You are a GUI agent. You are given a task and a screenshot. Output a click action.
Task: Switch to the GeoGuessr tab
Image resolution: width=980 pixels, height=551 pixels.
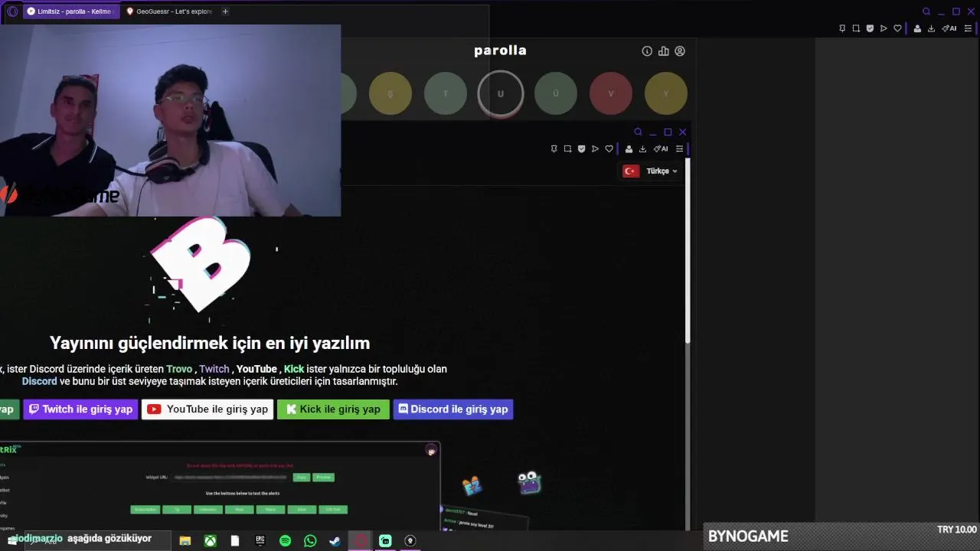click(x=168, y=11)
